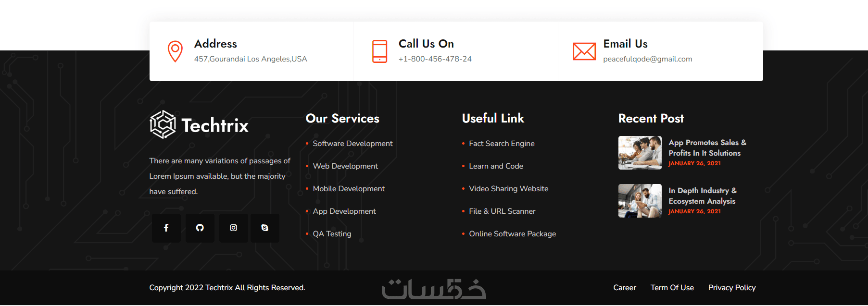The height and width of the screenshot is (306, 868).
Task: Open Online Software Package link
Action: [512, 234]
